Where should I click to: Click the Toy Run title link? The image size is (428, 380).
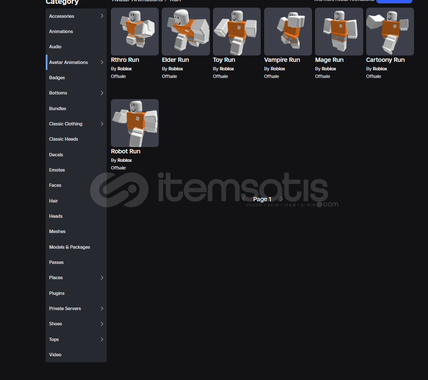[x=224, y=60]
